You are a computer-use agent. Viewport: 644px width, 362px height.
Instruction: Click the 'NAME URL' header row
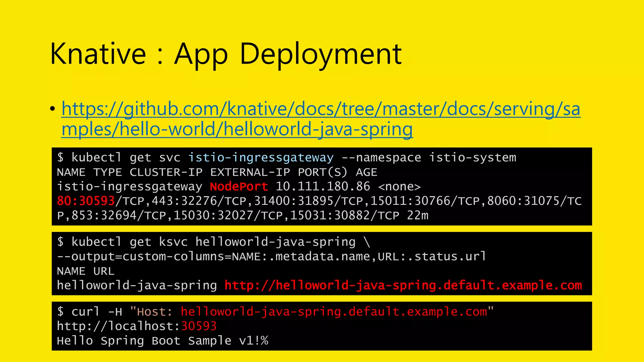coord(86,271)
